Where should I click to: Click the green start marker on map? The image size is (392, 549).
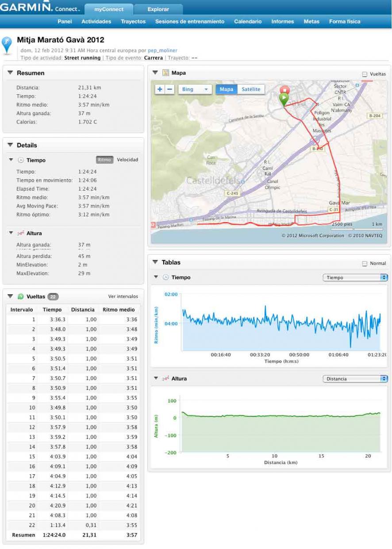click(x=283, y=99)
